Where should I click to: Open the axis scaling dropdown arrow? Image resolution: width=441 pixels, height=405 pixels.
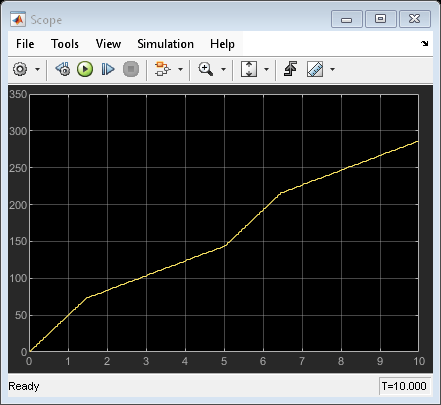pyautogui.click(x=266, y=69)
